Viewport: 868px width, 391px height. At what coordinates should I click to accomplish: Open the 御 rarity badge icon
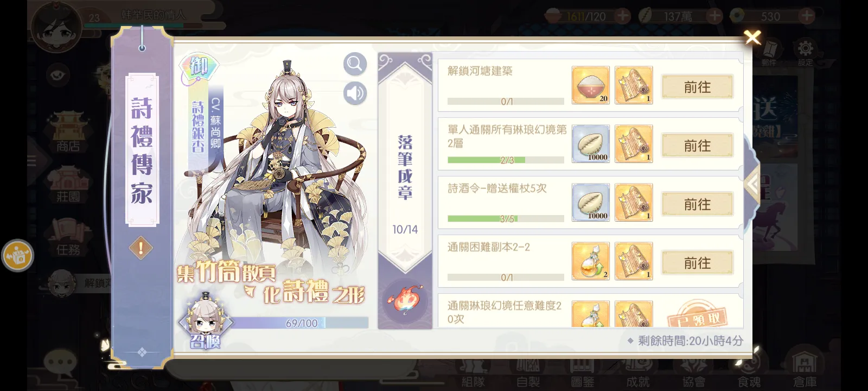[x=199, y=68]
